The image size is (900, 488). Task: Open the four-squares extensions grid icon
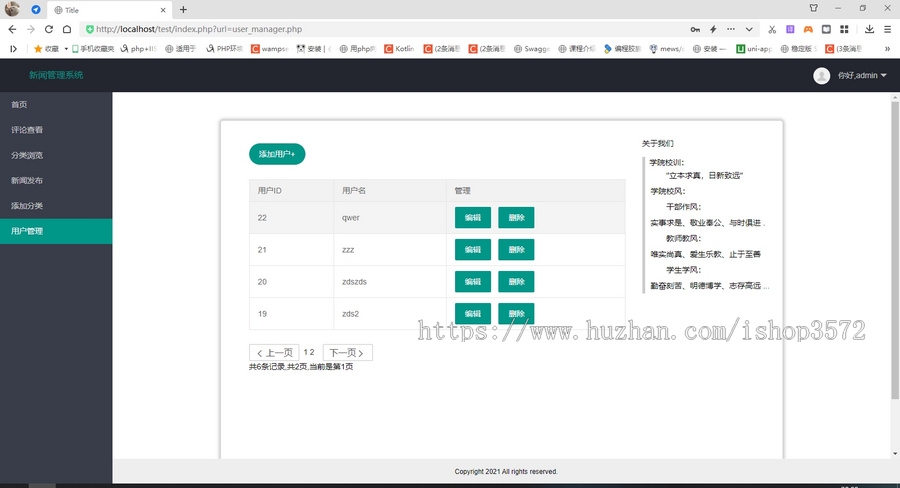(844, 29)
